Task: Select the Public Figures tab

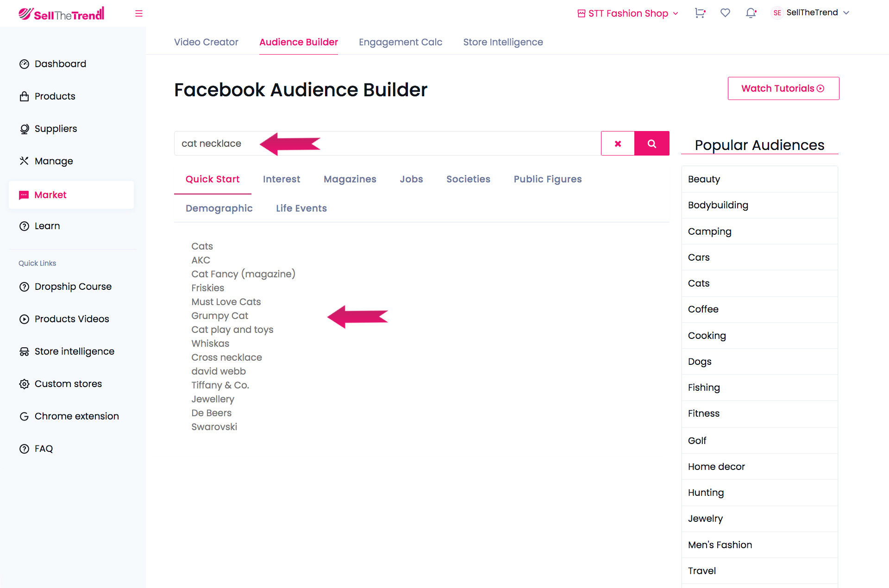Action: click(548, 179)
